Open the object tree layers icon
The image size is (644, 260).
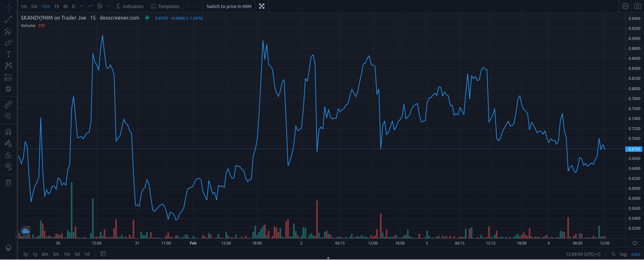8,248
